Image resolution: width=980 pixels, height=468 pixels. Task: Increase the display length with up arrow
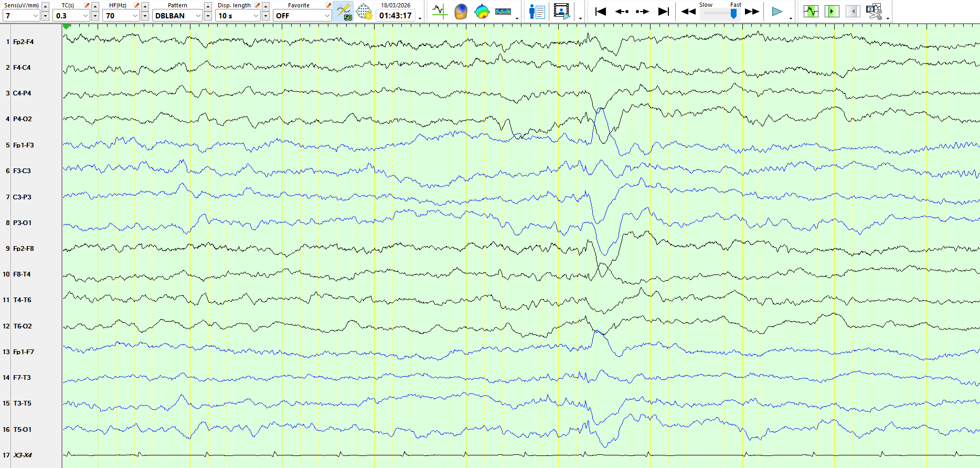[266, 6]
